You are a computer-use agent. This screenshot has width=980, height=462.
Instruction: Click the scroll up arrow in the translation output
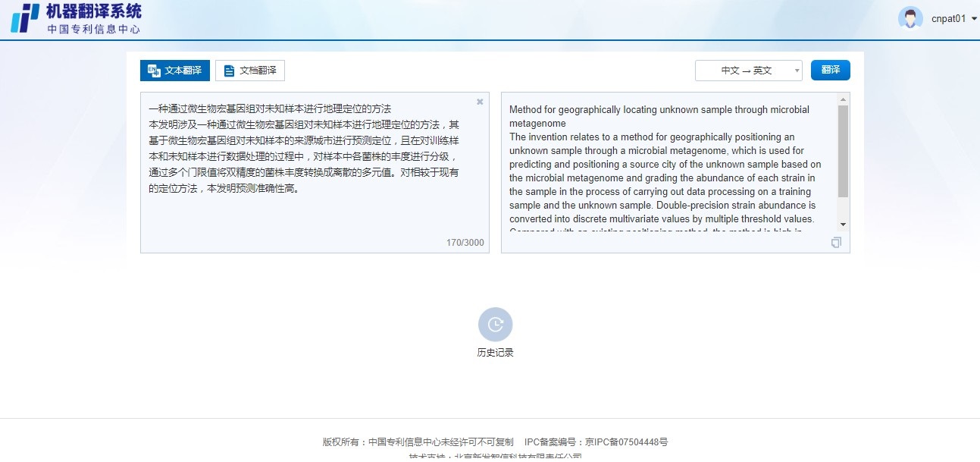(843, 99)
